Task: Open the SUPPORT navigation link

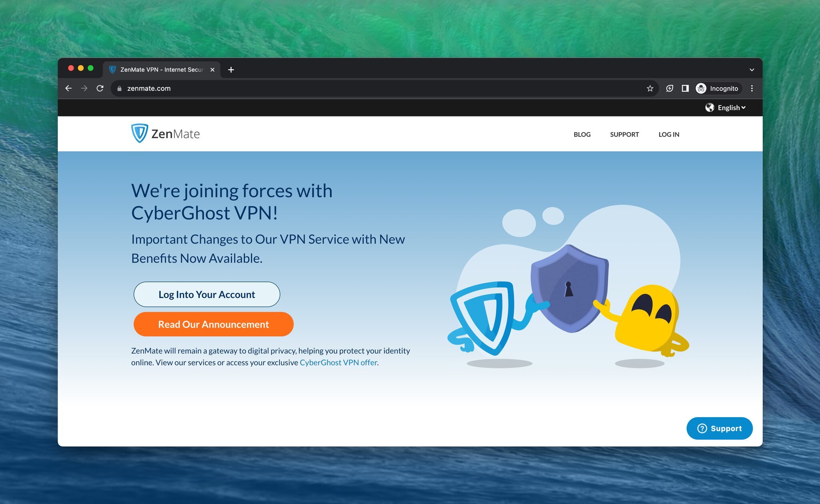Action: (x=625, y=135)
